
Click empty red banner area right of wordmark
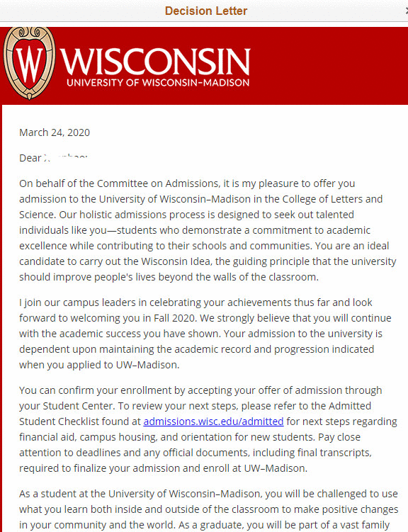pos(329,64)
